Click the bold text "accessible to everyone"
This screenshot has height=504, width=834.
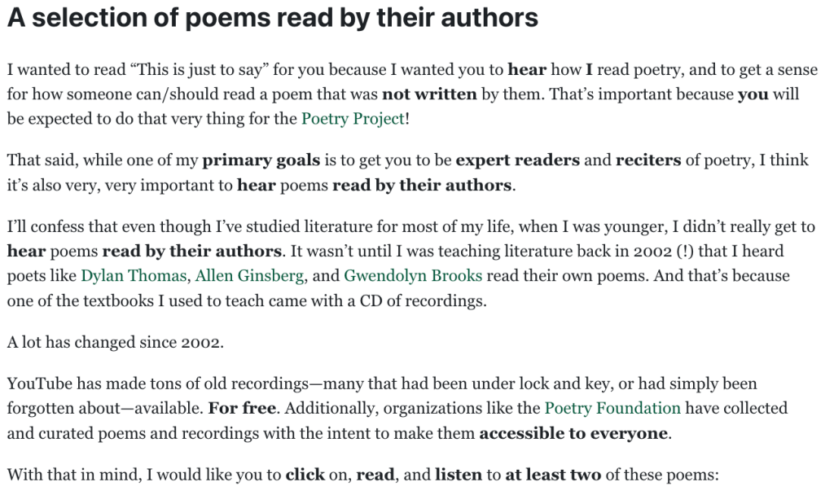click(x=573, y=433)
